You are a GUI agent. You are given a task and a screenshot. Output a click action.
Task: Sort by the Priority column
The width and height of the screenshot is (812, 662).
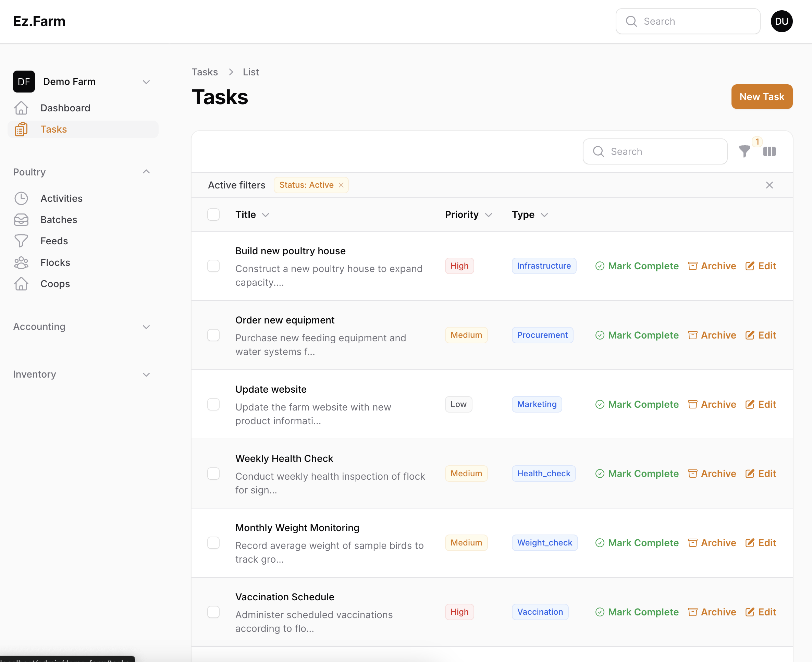(468, 215)
